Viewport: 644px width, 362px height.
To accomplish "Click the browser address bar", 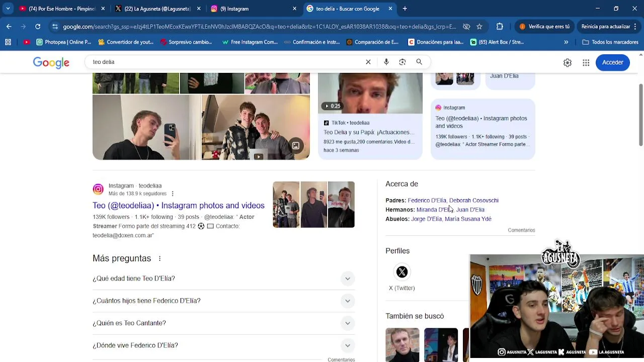I will (259, 27).
